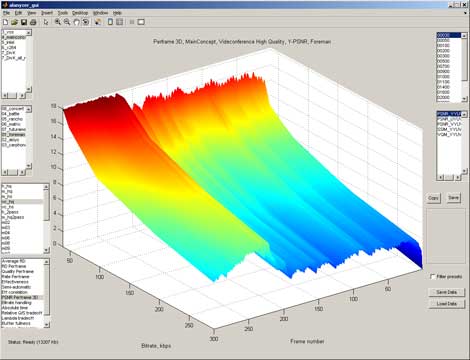This screenshot has width=470, height=360.
Task: Enable the Filter presets checkbox
Action: (433, 277)
